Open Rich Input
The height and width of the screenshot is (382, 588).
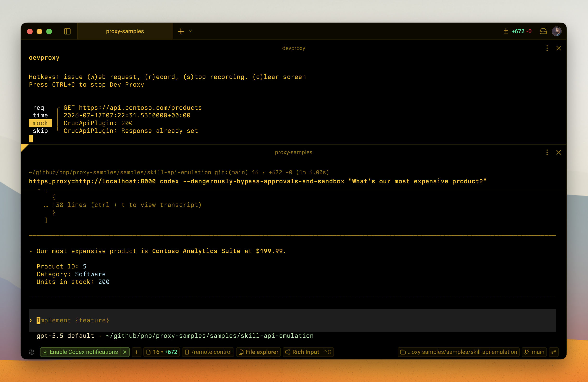click(x=308, y=352)
